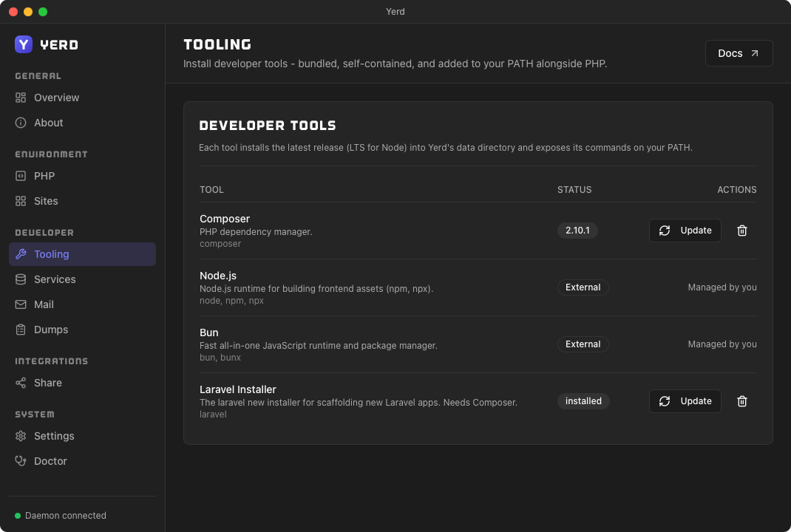Minimize the Yerd window with the yellow button
791x532 pixels.
click(x=28, y=12)
